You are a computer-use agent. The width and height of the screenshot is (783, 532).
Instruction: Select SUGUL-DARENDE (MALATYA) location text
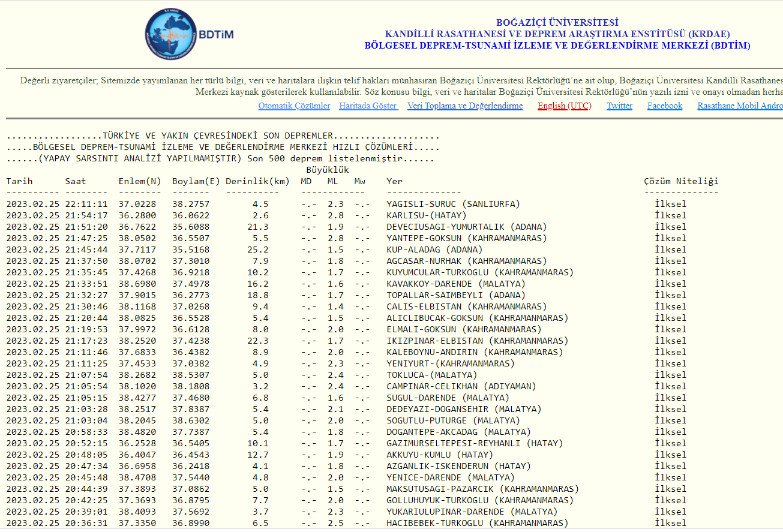click(x=448, y=398)
